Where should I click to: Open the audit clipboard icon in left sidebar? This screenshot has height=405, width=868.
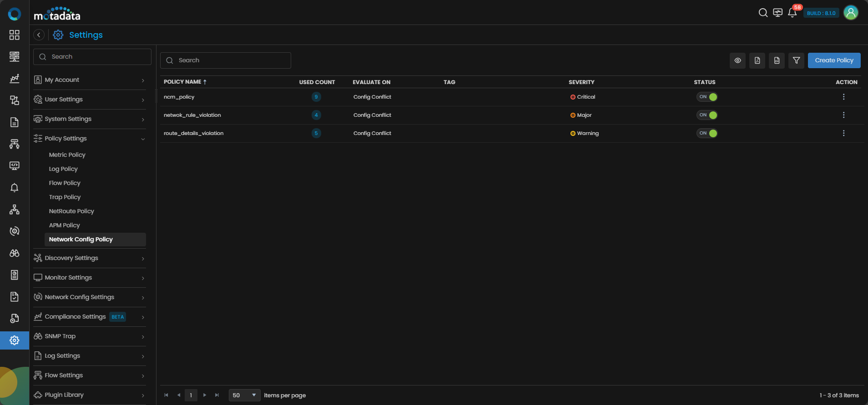[15, 275]
